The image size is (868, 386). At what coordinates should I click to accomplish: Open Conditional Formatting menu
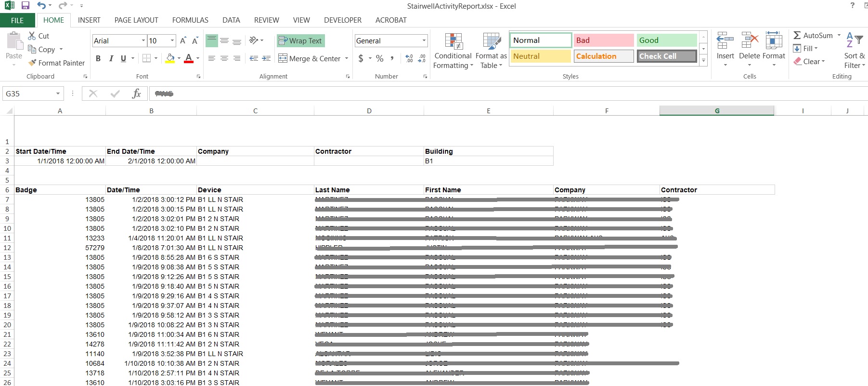[x=453, y=51]
